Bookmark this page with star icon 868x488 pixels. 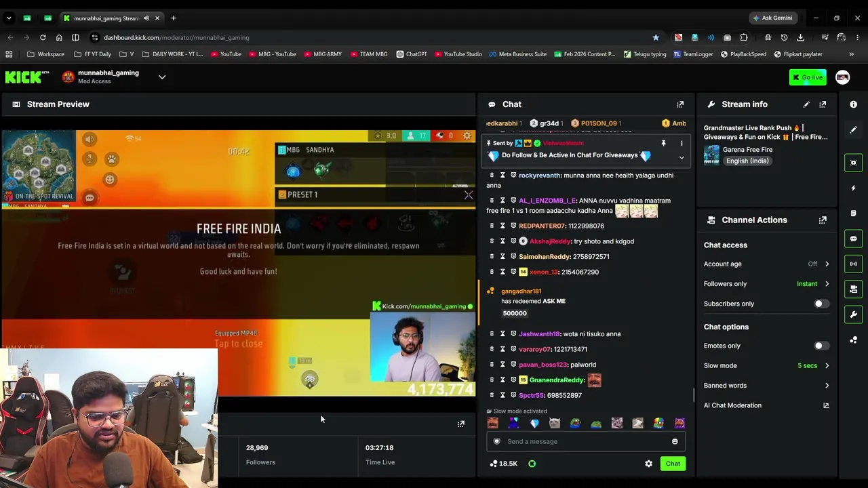tap(656, 37)
